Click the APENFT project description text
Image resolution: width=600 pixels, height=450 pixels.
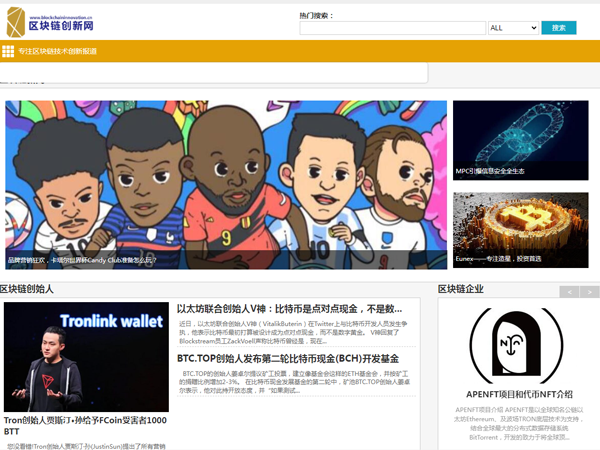point(518,424)
